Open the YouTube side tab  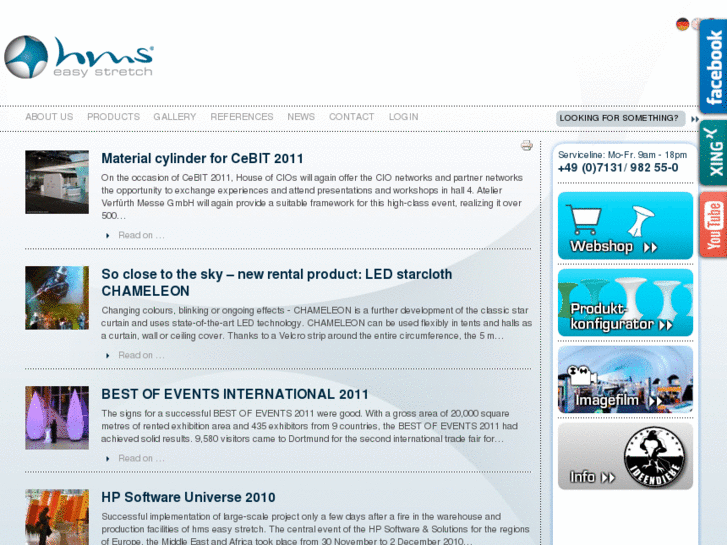tap(713, 224)
